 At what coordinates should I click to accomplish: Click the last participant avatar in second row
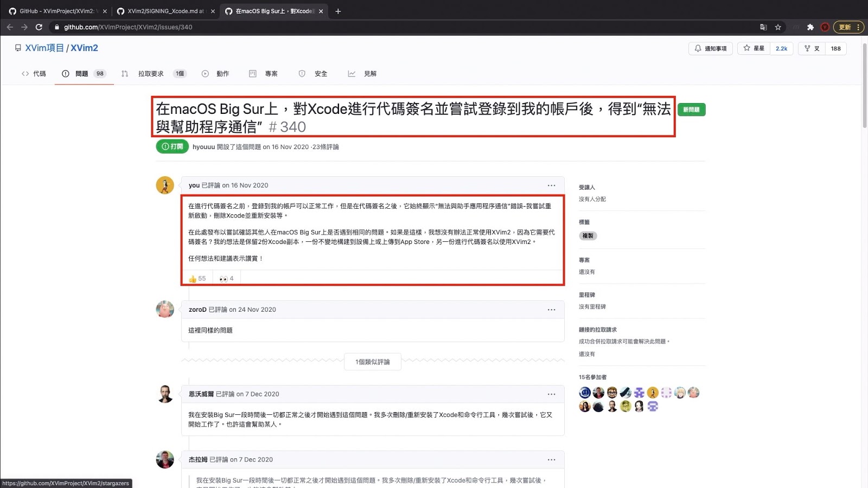pos(653,406)
